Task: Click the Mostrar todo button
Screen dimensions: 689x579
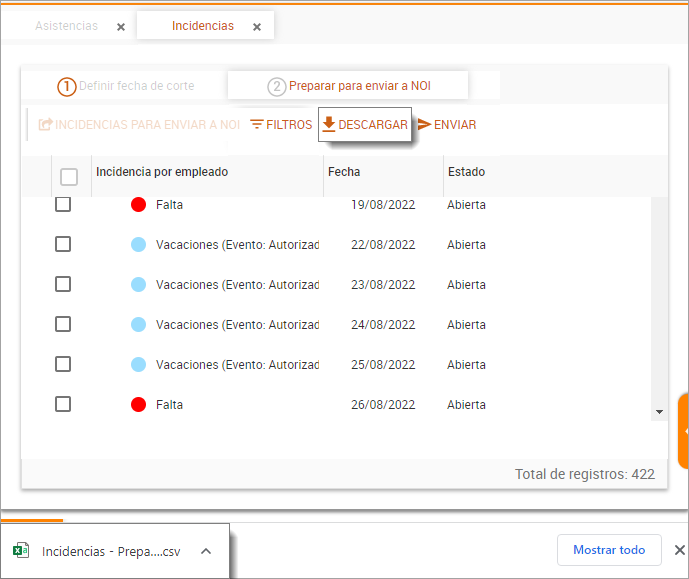Action: [609, 550]
